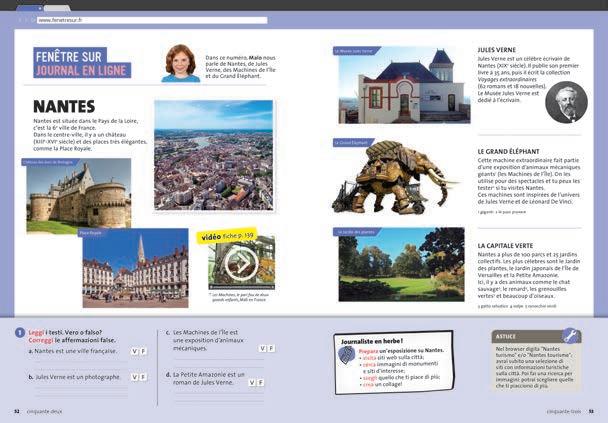This screenshot has width=608, height=423.
Task: Click page number 53 cinquante-trois
Action: [570, 412]
